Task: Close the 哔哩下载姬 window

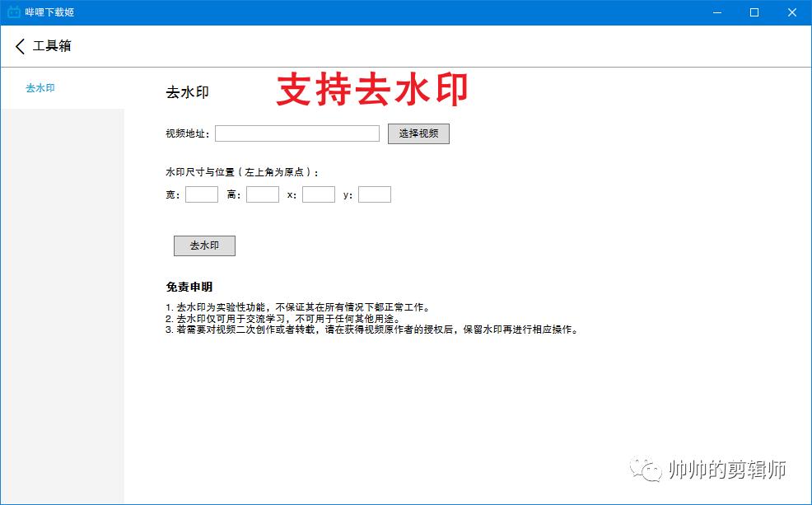Action: pos(791,12)
